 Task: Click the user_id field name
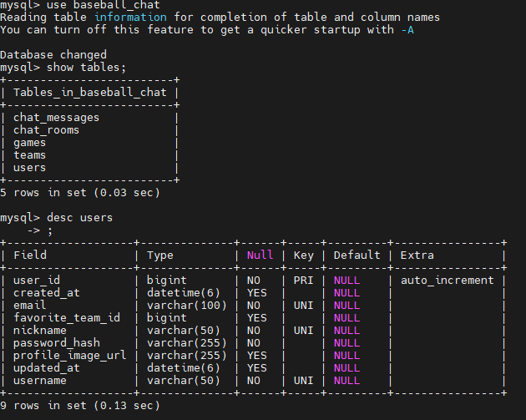(x=37, y=281)
